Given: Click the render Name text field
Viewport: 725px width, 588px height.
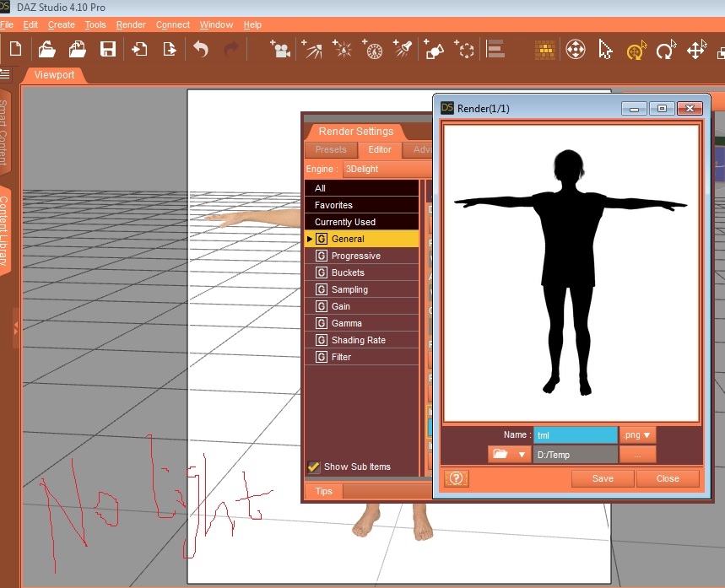Looking at the screenshot, I should pyautogui.click(x=575, y=435).
